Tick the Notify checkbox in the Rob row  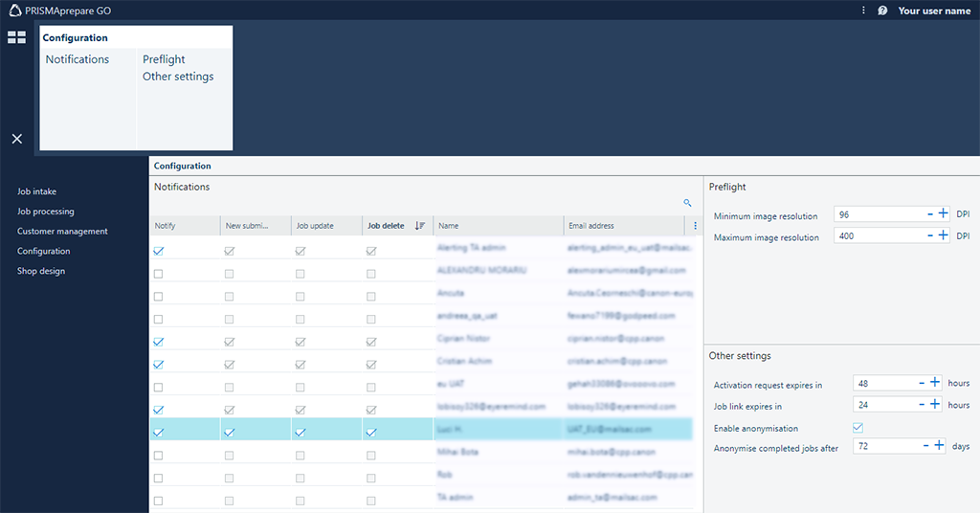point(158,478)
